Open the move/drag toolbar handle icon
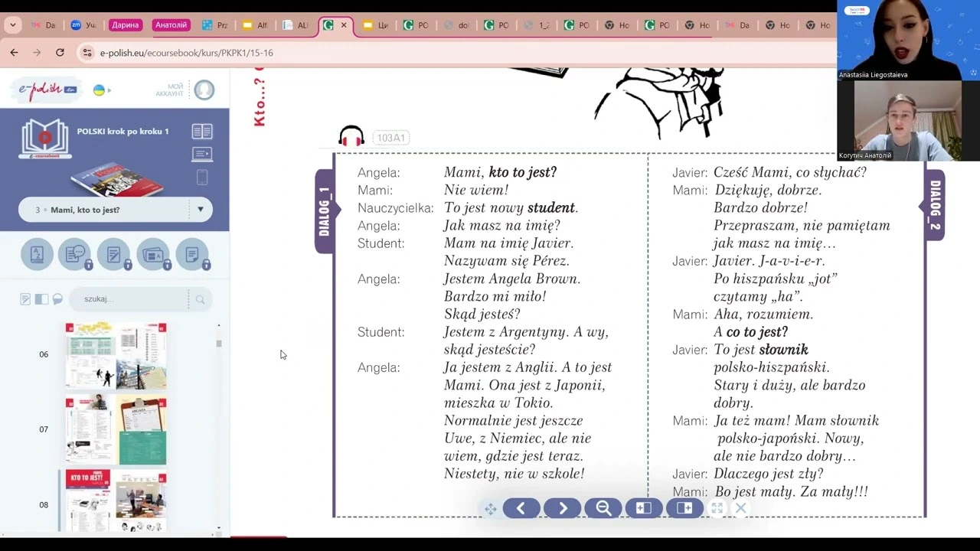This screenshot has width=980, height=551. (490, 509)
